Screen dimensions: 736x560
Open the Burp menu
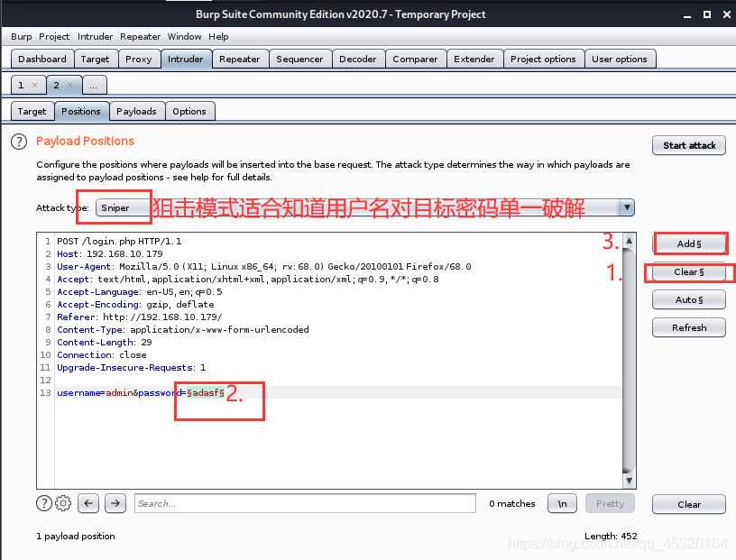pos(21,37)
